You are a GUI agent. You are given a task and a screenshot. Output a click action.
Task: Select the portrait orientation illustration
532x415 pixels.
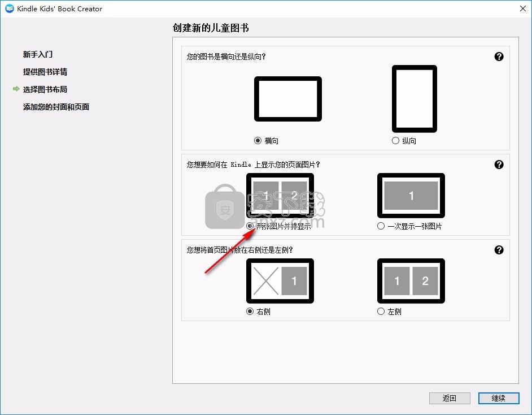[x=415, y=99]
